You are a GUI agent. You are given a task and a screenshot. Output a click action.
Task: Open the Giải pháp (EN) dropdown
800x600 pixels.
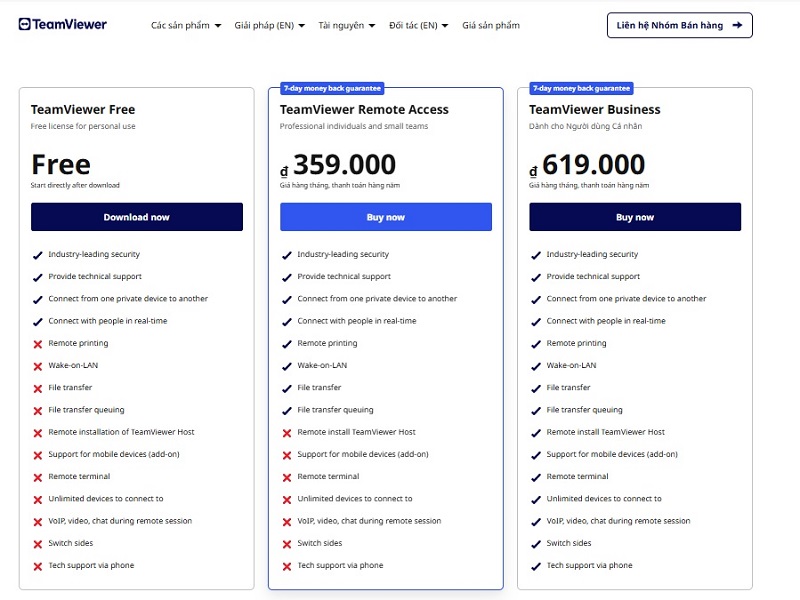click(270, 25)
